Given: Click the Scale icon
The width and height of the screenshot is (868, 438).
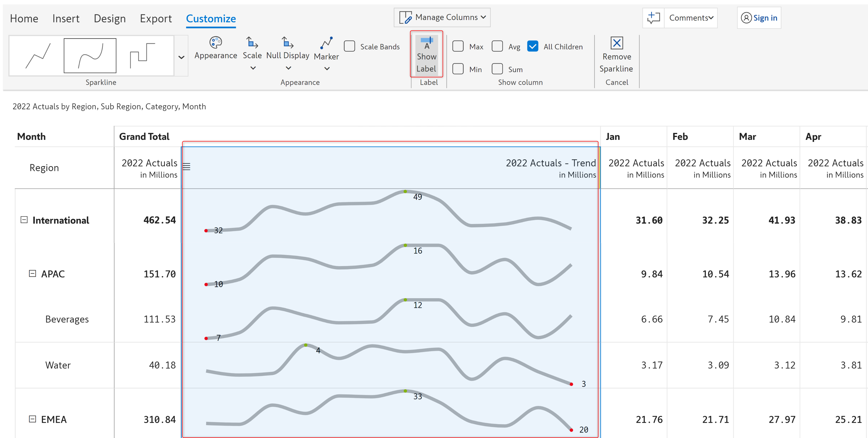Looking at the screenshot, I should (x=252, y=43).
